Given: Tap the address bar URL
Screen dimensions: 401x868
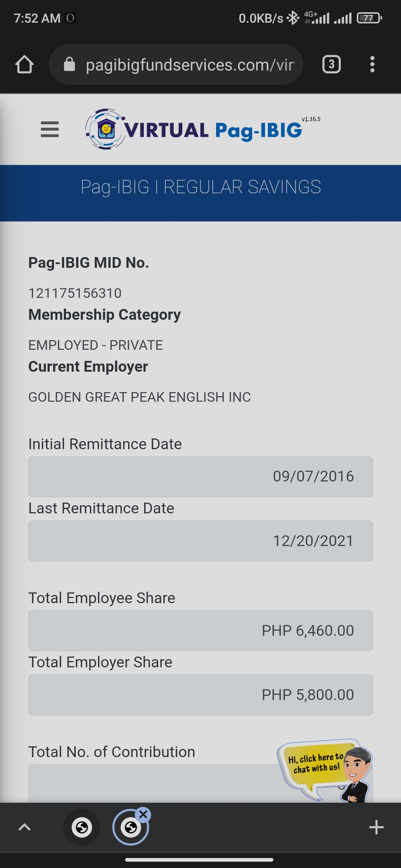Looking at the screenshot, I should (x=190, y=65).
